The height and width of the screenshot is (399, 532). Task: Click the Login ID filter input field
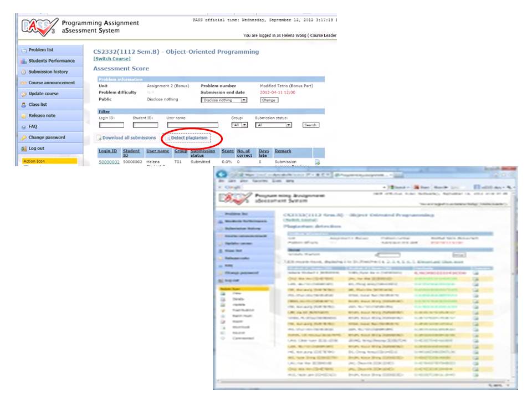tap(111, 125)
